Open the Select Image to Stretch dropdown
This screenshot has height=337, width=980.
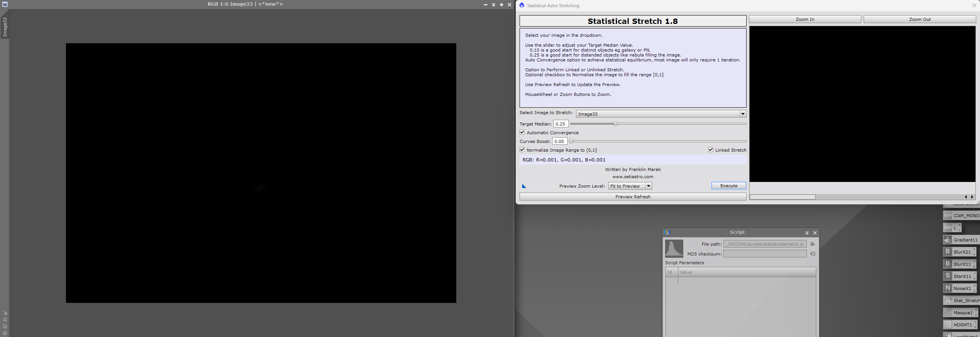(661, 114)
